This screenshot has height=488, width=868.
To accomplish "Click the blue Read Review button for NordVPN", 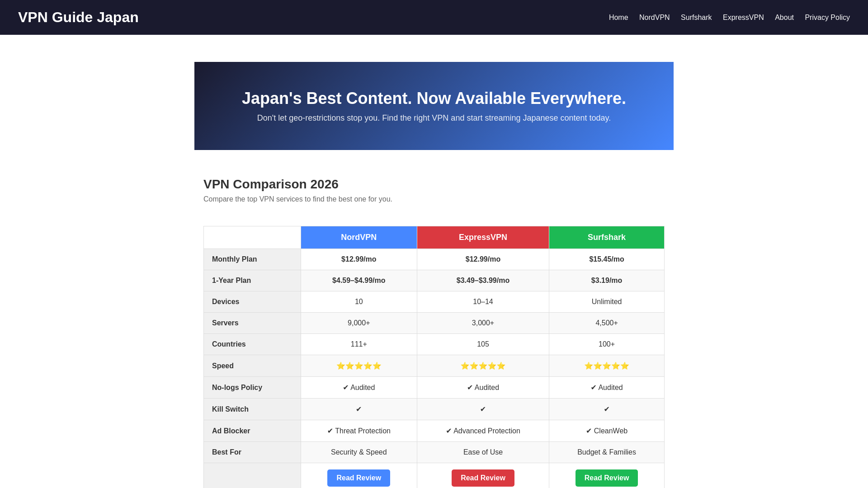I will (359, 478).
